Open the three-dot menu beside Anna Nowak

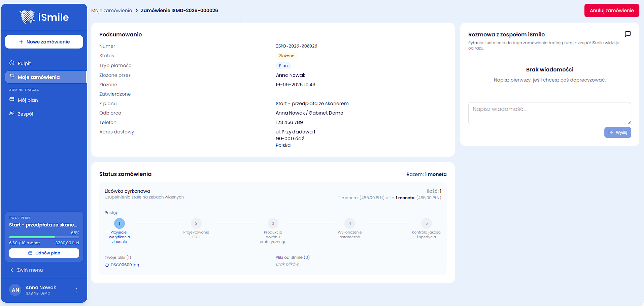point(76,290)
